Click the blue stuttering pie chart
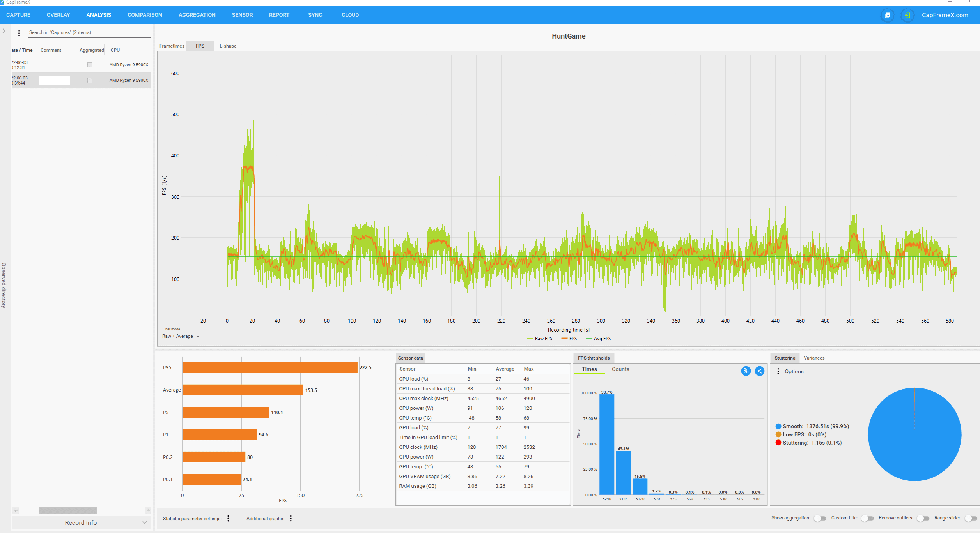The height and width of the screenshot is (533, 980). click(914, 434)
